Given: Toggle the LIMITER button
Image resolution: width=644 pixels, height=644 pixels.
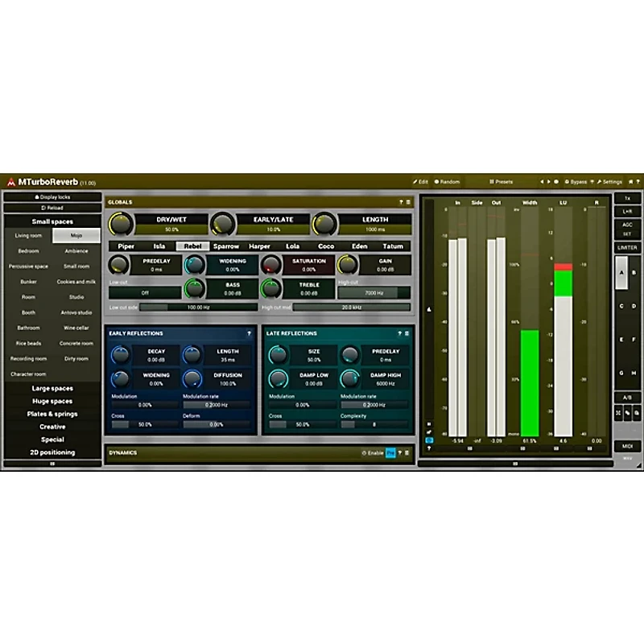Looking at the screenshot, I should coord(627,248).
